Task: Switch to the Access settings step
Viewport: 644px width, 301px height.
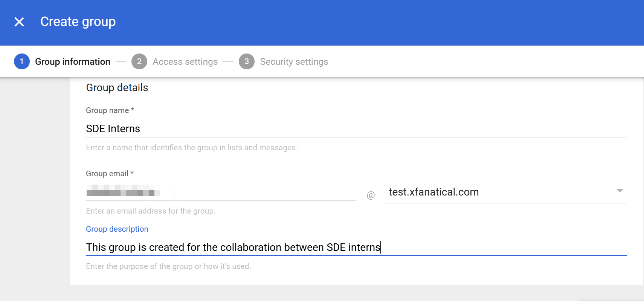Action: [185, 61]
